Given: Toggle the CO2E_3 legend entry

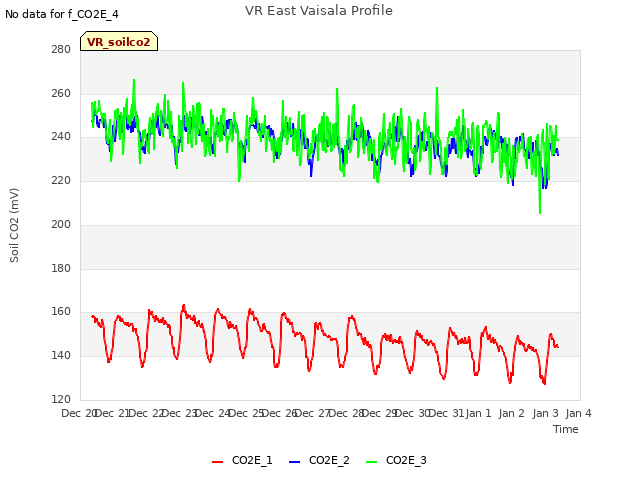Looking at the screenshot, I should (396, 460).
